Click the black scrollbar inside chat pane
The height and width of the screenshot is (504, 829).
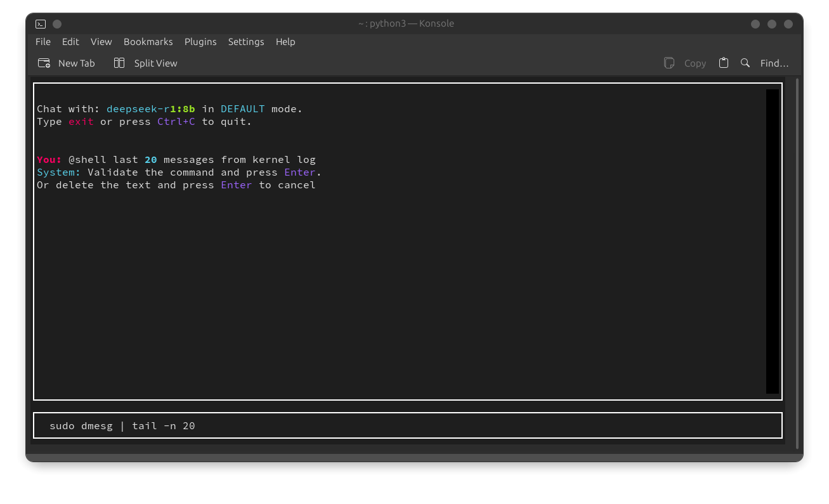[x=772, y=242]
